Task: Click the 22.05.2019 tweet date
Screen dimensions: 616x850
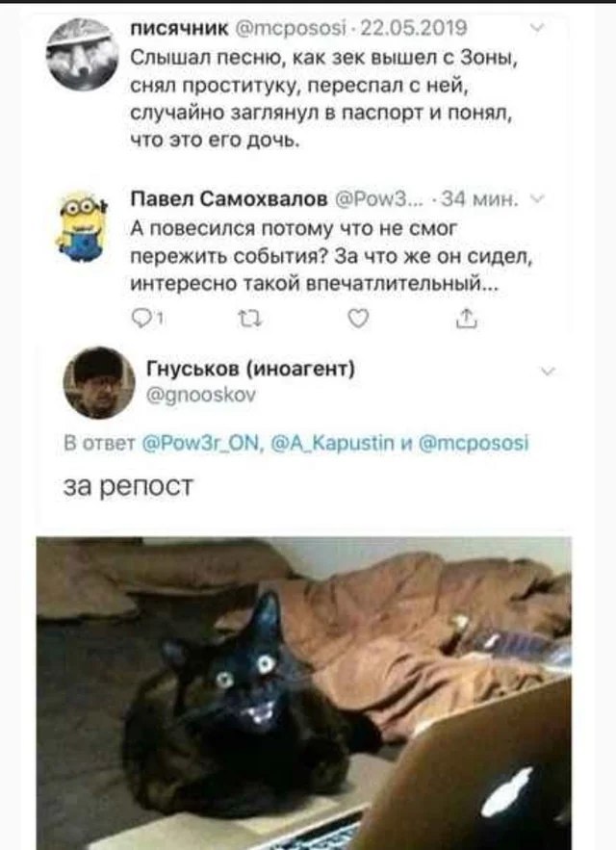Action: (413, 28)
